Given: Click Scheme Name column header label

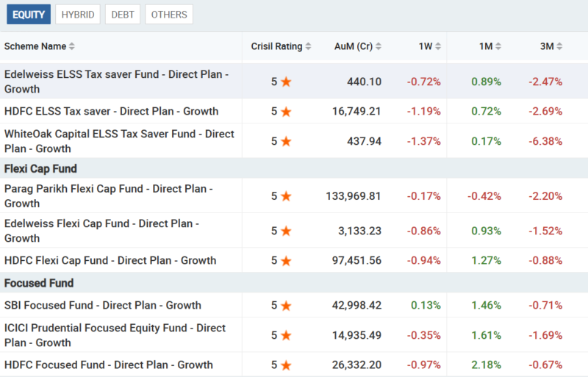Looking at the screenshot, I should [x=35, y=46].
